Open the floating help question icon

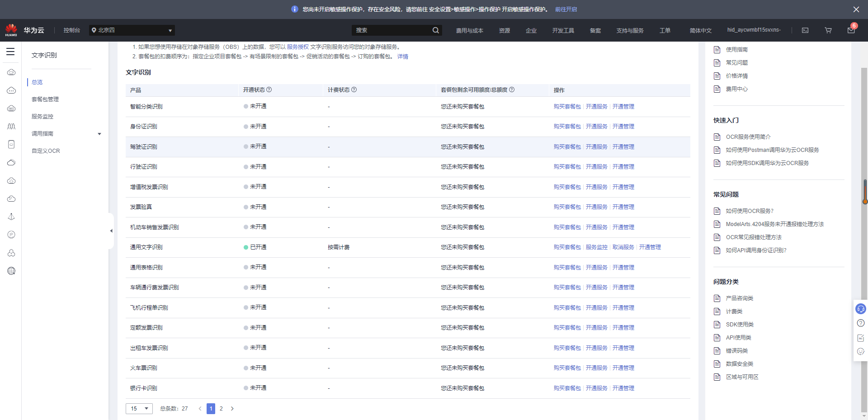click(861, 323)
